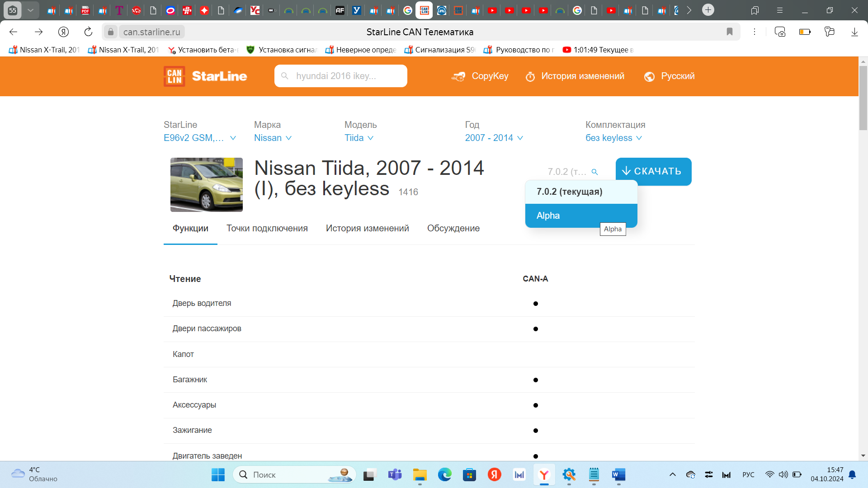Click the Багажник row label
The image size is (868, 488).
click(190, 380)
